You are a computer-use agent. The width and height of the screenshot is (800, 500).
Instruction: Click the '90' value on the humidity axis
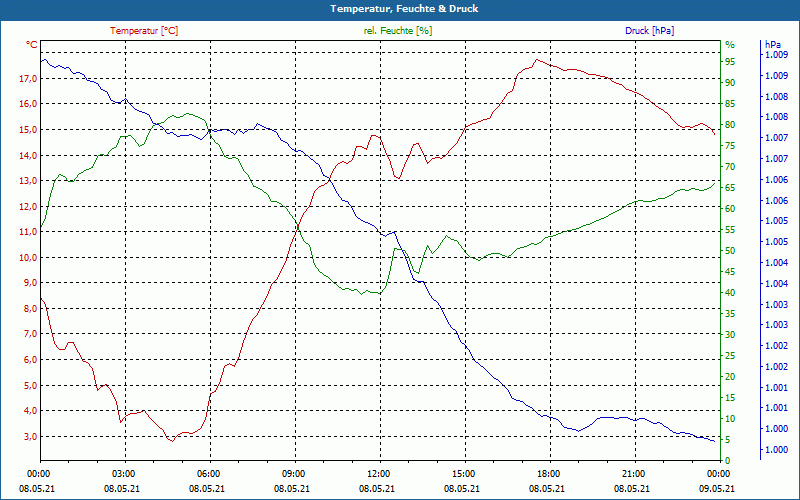point(730,83)
